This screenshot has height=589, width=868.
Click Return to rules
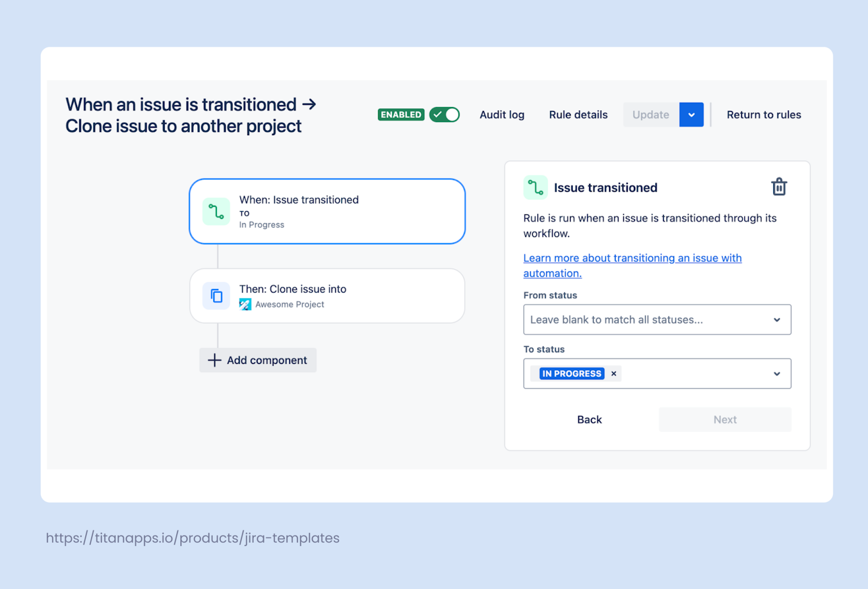[764, 115]
